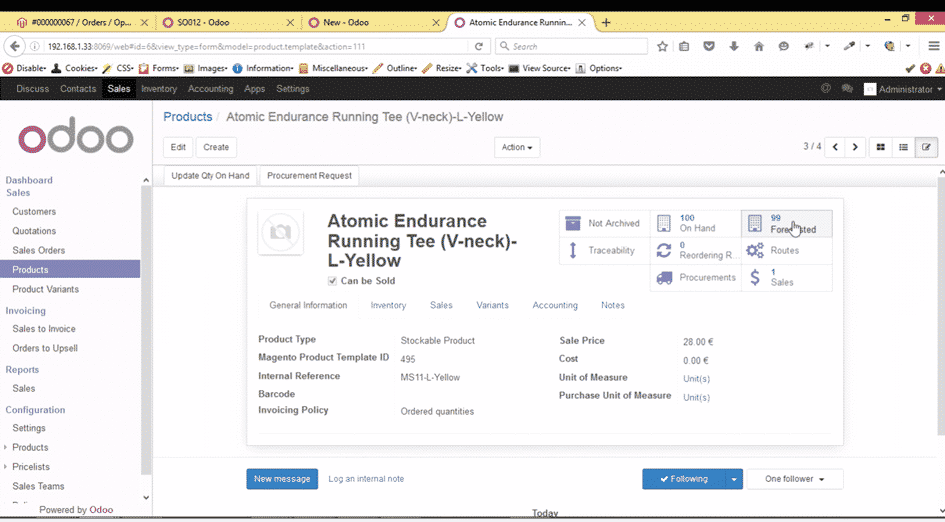
Task: Bookmark this page with the star icon
Action: (x=662, y=46)
